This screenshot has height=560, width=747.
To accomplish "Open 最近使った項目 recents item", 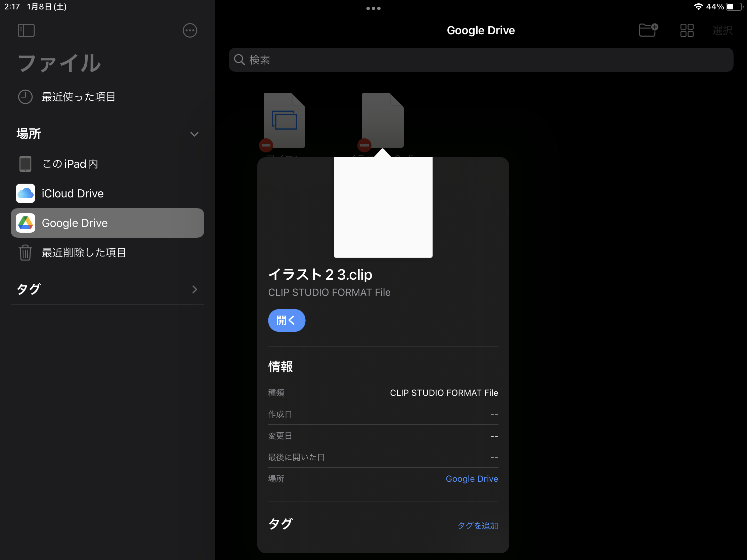I will tap(78, 97).
